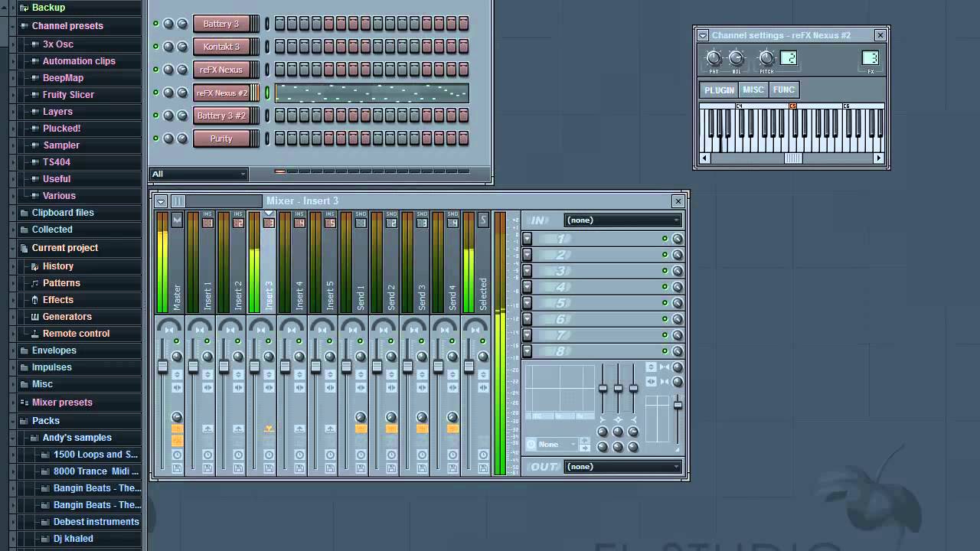Click the Pan knob in Channel settings
This screenshot has width=980, height=551.
714,58
